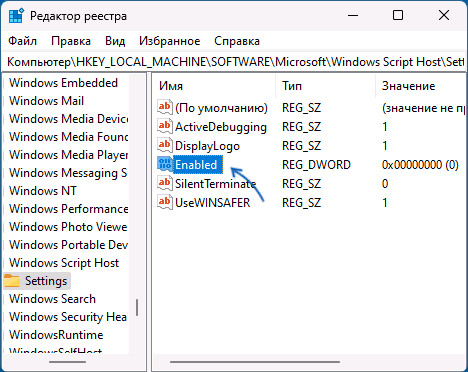
Task: Open the Вид menu
Action: 115,41
